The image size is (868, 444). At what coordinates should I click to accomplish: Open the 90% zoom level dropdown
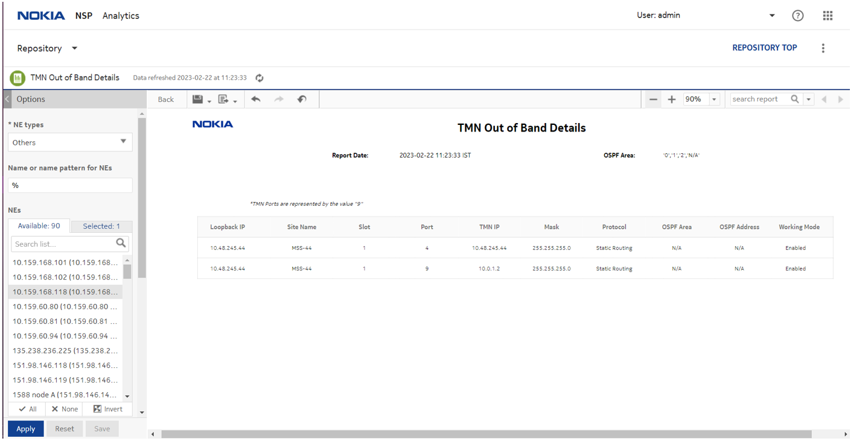coord(714,99)
